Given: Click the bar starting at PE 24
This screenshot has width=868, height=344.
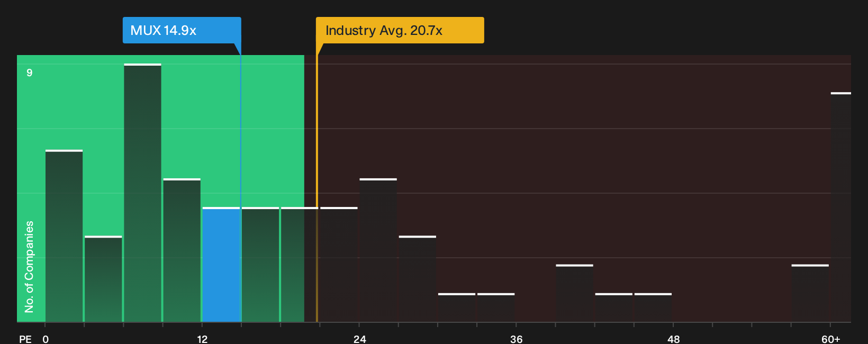Looking at the screenshot, I should point(378,250).
